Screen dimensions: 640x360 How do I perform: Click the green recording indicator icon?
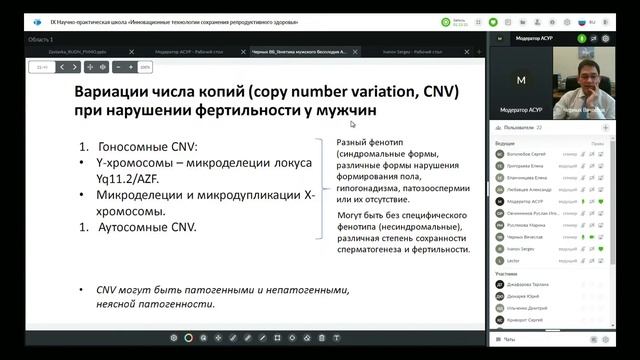pyautogui.click(x=446, y=22)
